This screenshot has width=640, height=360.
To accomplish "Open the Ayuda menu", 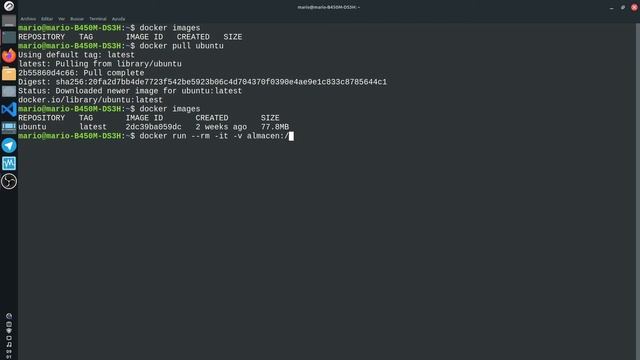I will click(x=118, y=19).
